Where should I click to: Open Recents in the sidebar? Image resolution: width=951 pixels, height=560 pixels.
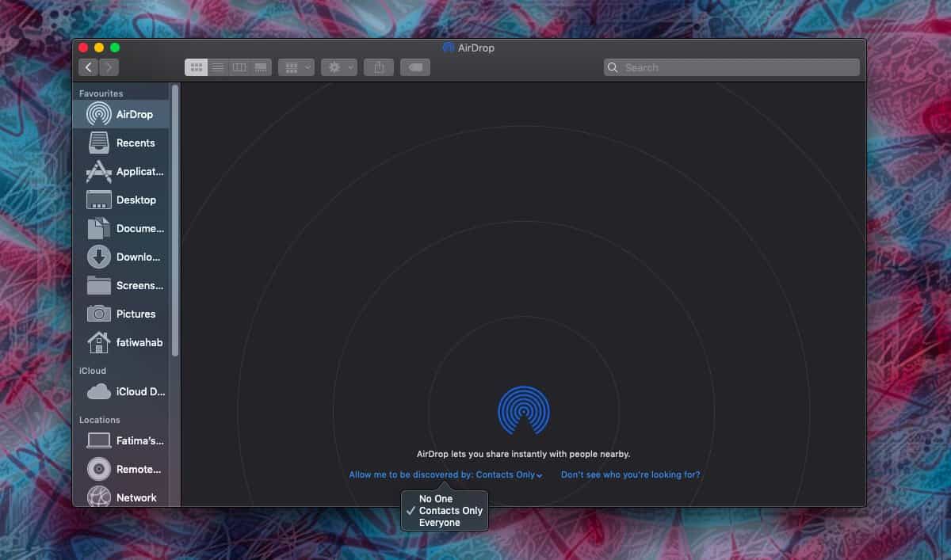pyautogui.click(x=121, y=143)
